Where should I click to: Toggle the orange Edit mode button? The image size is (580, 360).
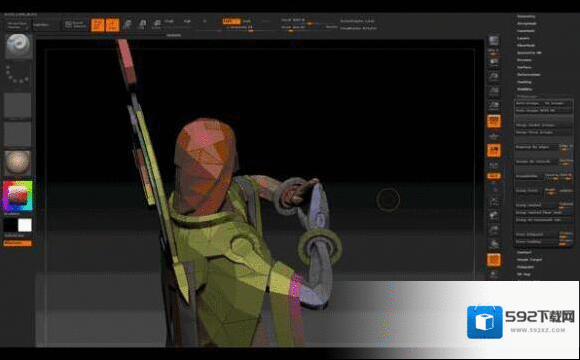pyautogui.click(x=98, y=25)
